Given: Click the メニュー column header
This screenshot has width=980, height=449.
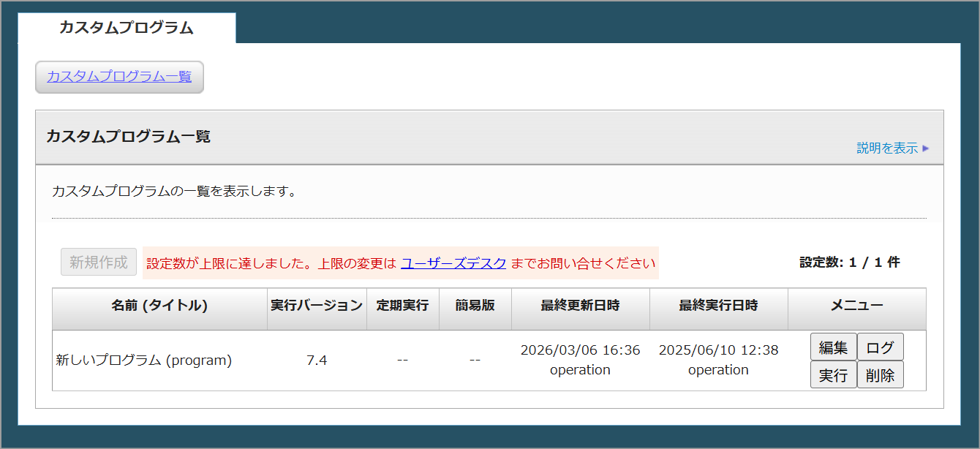Looking at the screenshot, I should click(856, 306).
